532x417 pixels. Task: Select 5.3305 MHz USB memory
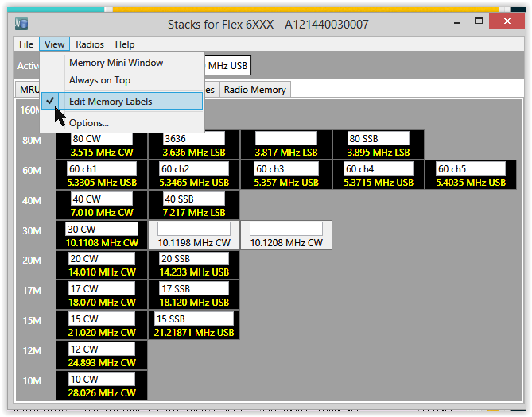(102, 183)
